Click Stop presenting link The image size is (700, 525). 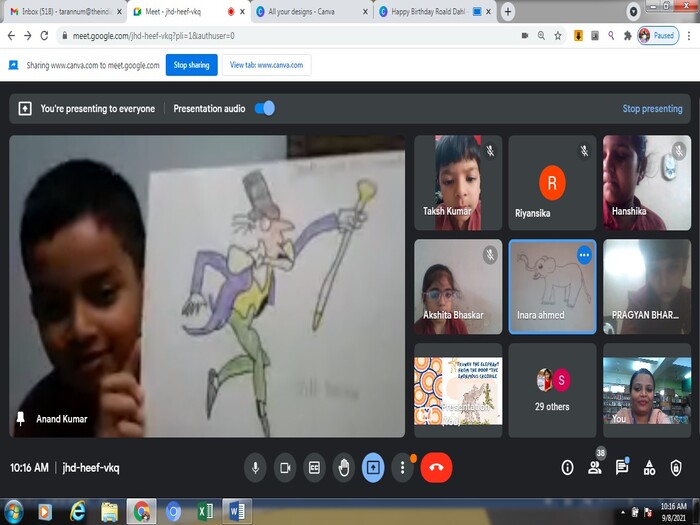click(652, 108)
